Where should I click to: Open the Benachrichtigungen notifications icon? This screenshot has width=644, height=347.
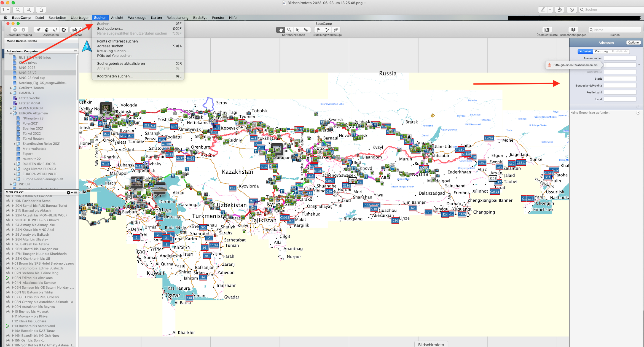pyautogui.click(x=573, y=30)
